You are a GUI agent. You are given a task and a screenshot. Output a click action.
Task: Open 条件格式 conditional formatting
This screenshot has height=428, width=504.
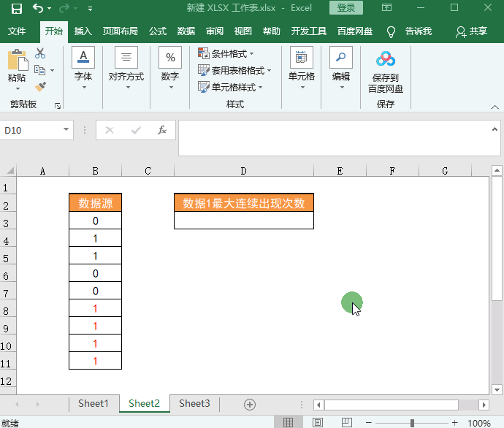click(226, 53)
